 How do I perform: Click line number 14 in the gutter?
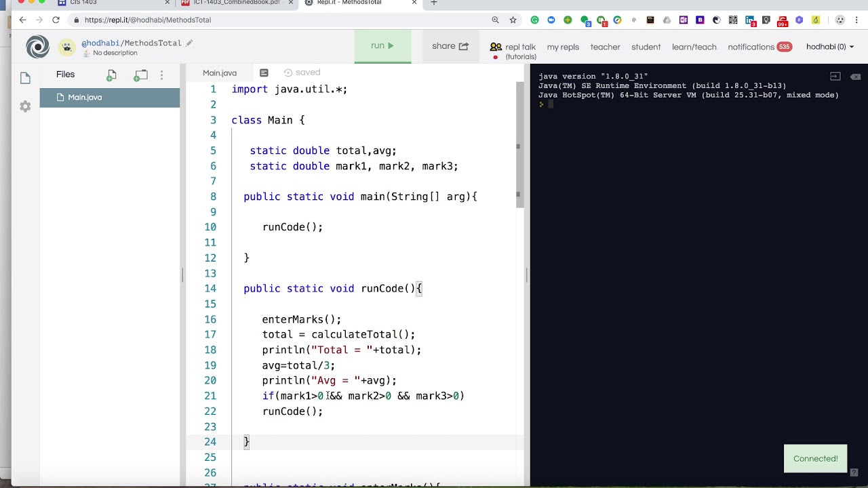tap(210, 288)
